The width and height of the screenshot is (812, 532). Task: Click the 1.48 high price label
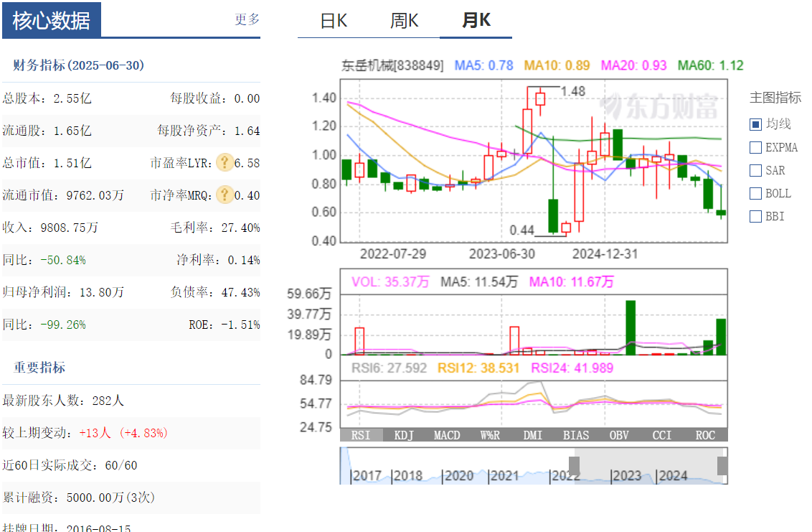[573, 91]
